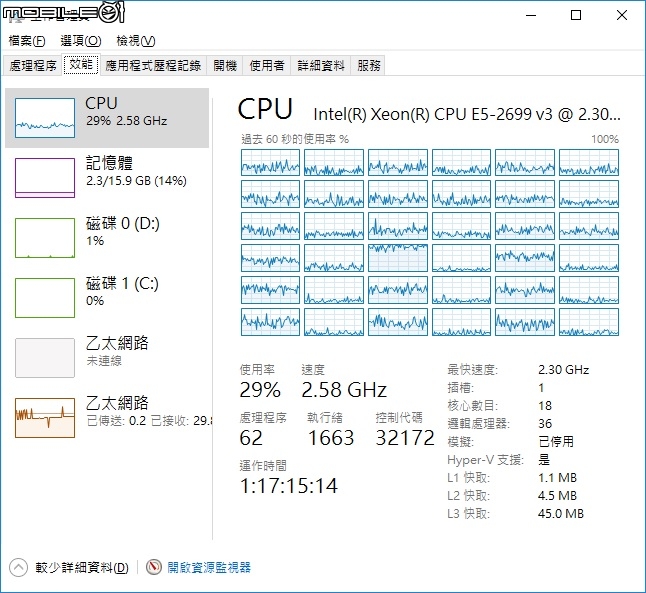This screenshot has width=646, height=593.
Task: Switch to the 處理程序 tab
Action: (x=33, y=66)
